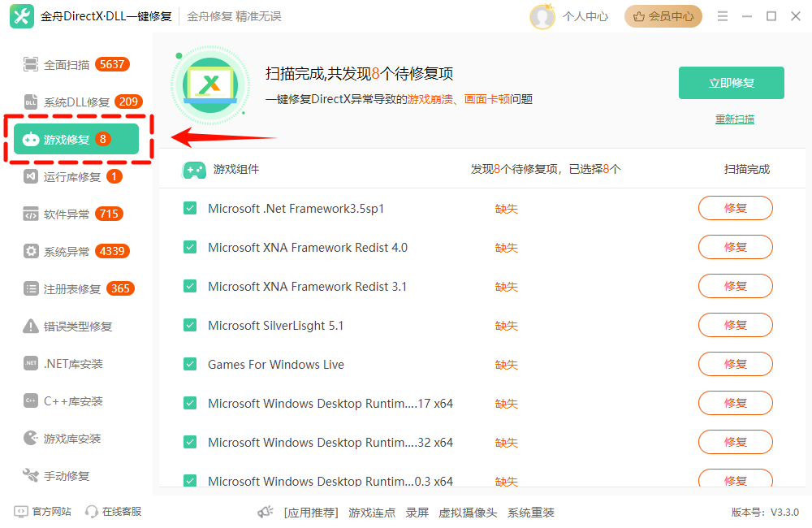Image resolution: width=812 pixels, height=528 pixels.
Task: Click the 在线客服 headset icon
Action: 91,512
